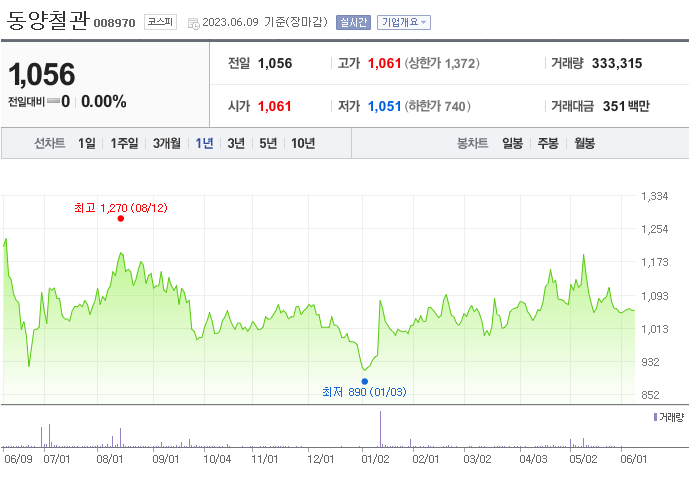Click the 최저 890 (01/03) label
The height and width of the screenshot is (482, 689).
pos(364,391)
